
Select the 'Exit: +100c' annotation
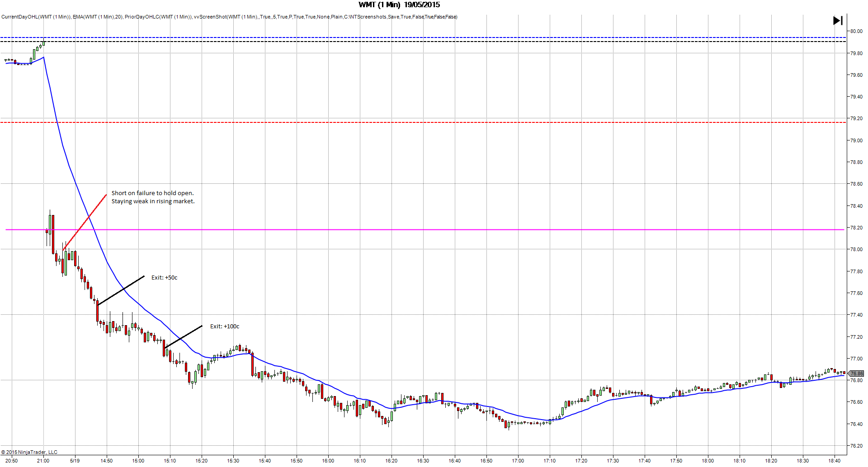click(x=225, y=327)
